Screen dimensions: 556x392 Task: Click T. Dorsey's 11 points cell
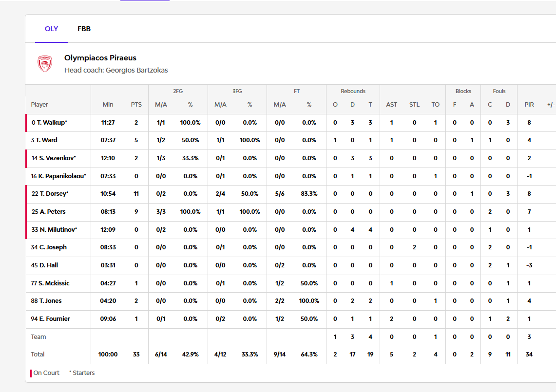136,193
